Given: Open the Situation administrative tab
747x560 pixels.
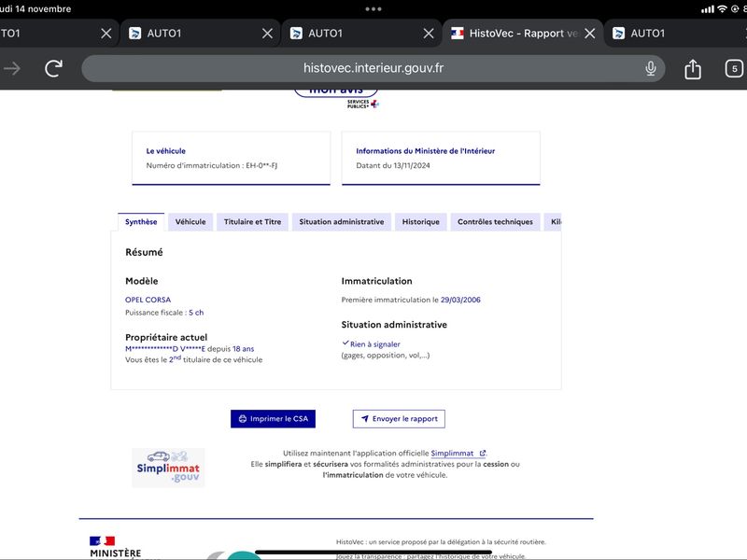Looking at the screenshot, I should [342, 222].
